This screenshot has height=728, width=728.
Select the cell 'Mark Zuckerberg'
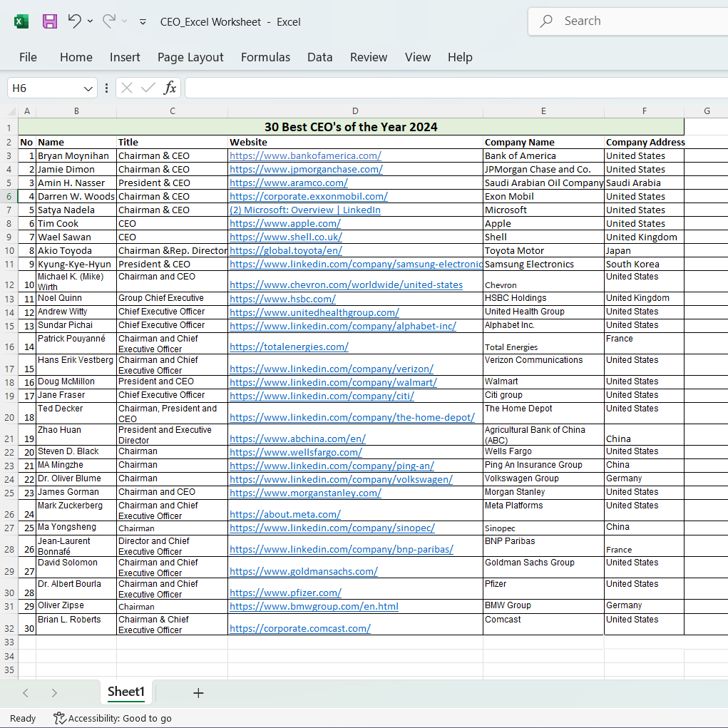tap(76, 511)
